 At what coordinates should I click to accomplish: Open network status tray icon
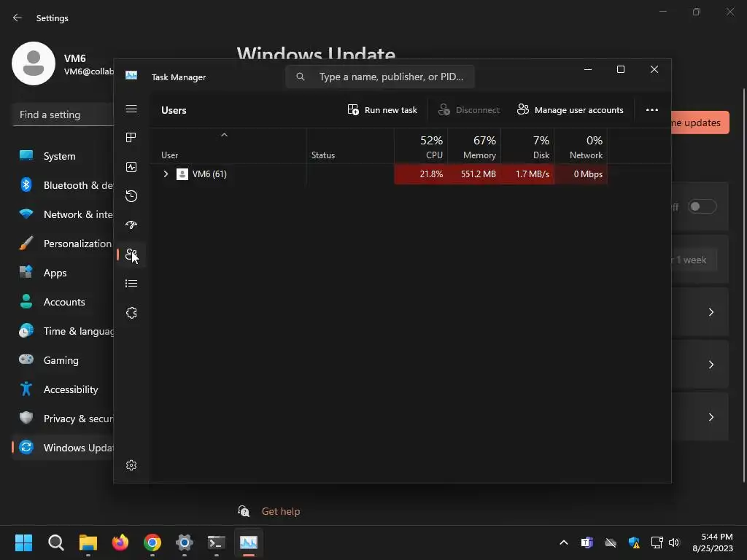tap(657, 542)
